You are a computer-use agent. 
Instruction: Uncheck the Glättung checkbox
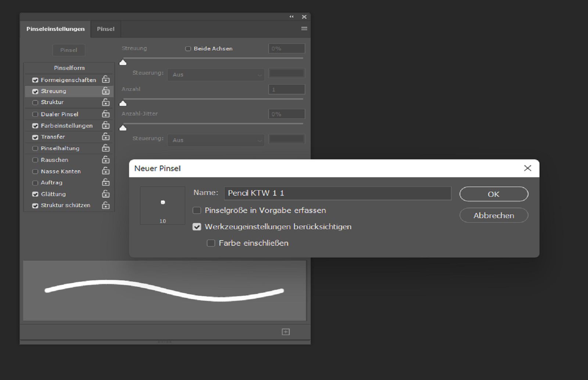pos(35,194)
